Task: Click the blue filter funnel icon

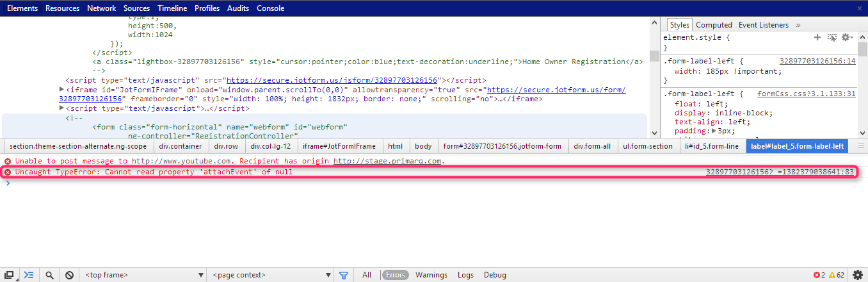Action: (x=343, y=275)
